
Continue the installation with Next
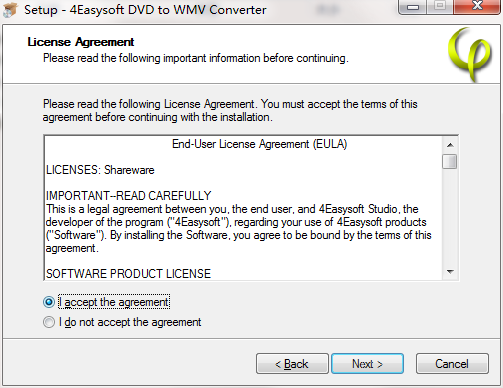click(367, 364)
